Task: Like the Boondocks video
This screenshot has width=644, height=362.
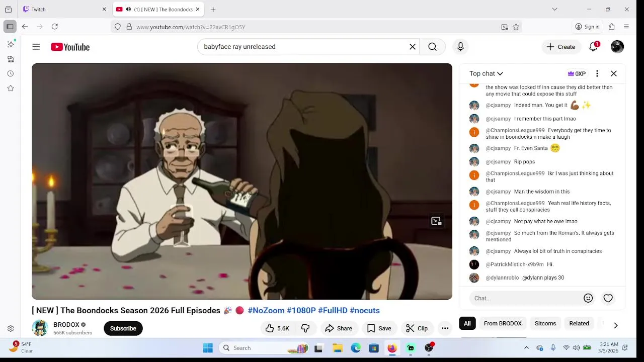Action: click(277, 328)
